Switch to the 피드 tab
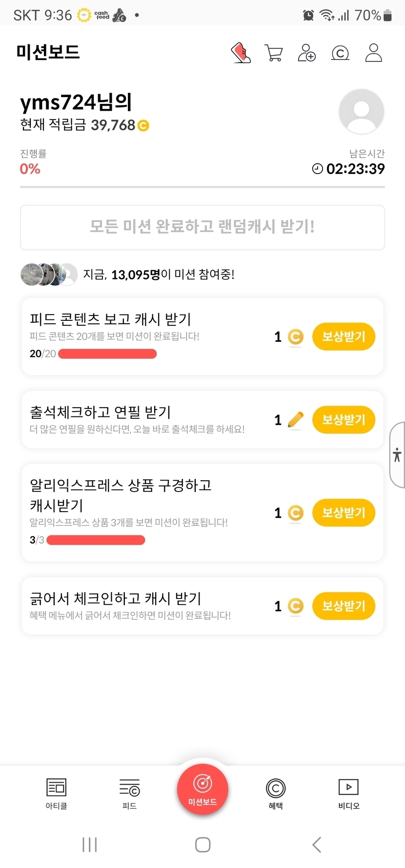 (x=129, y=793)
